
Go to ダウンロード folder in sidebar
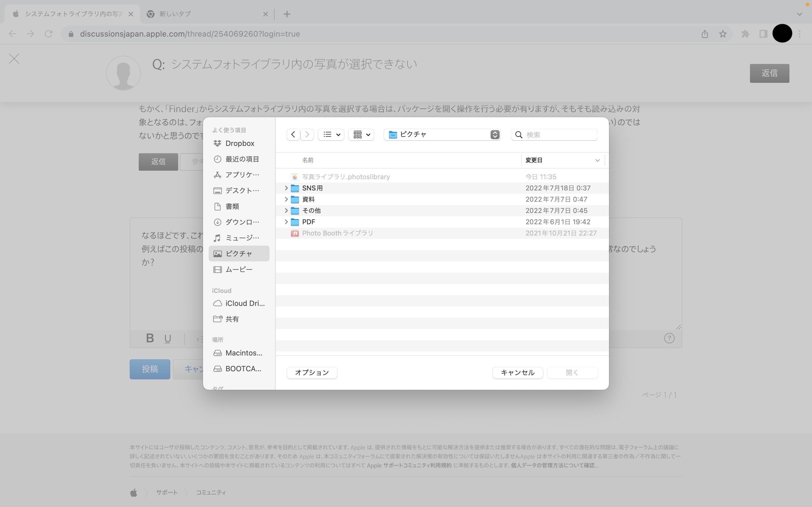tap(242, 222)
